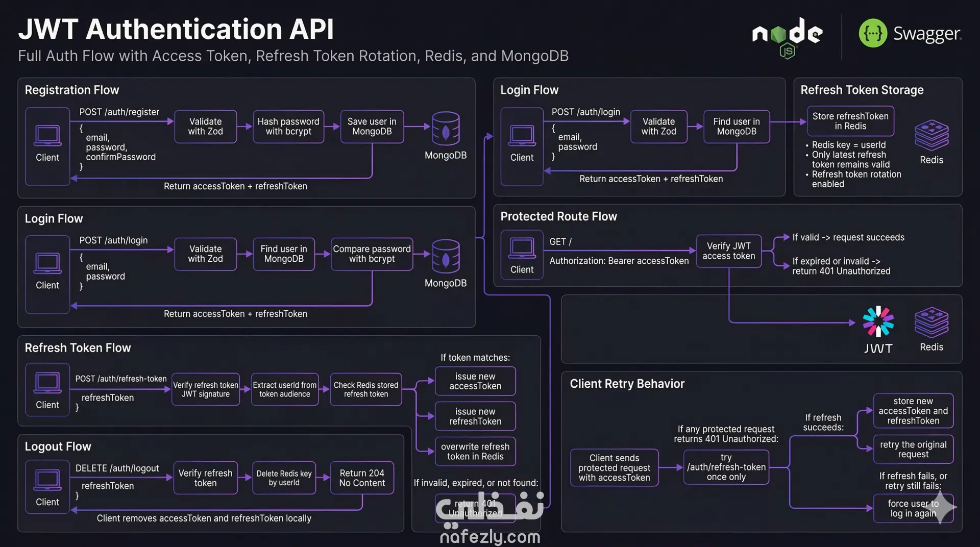The width and height of the screenshot is (980, 547).
Task: Select the Refresh Token Flow heading
Action: click(78, 348)
